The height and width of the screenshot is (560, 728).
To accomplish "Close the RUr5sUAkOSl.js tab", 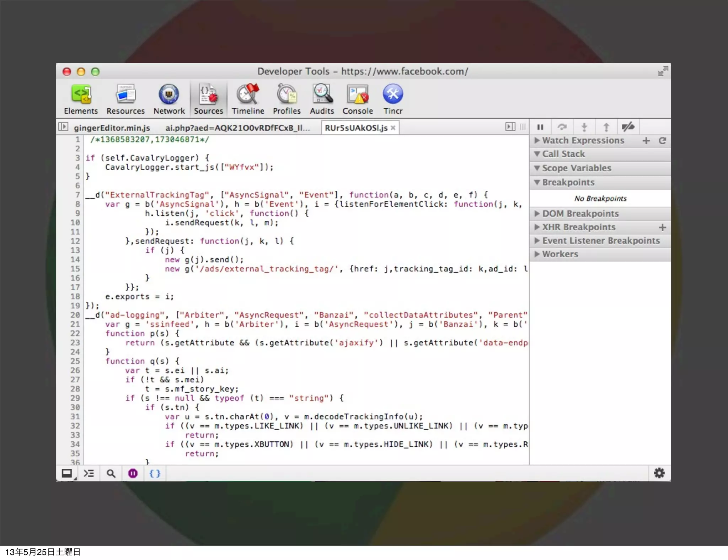I will coord(393,128).
